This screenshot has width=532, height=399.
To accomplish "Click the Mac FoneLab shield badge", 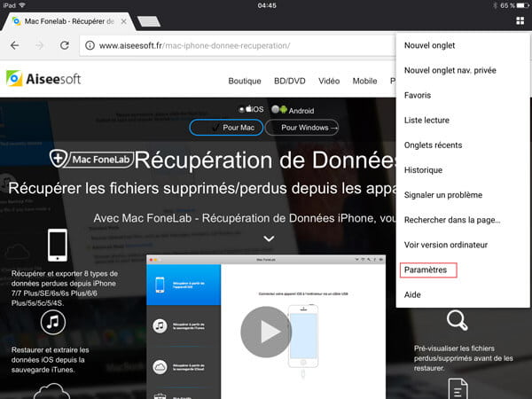I will click(91, 159).
